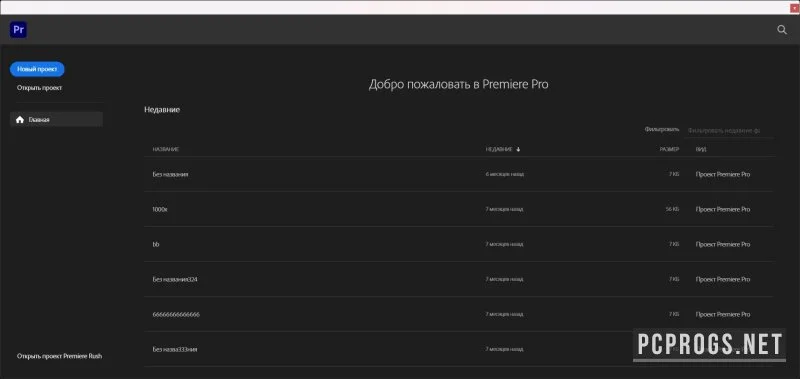Click the 6 месяцев назад date cell
The image size is (800, 379).
[x=505, y=174]
